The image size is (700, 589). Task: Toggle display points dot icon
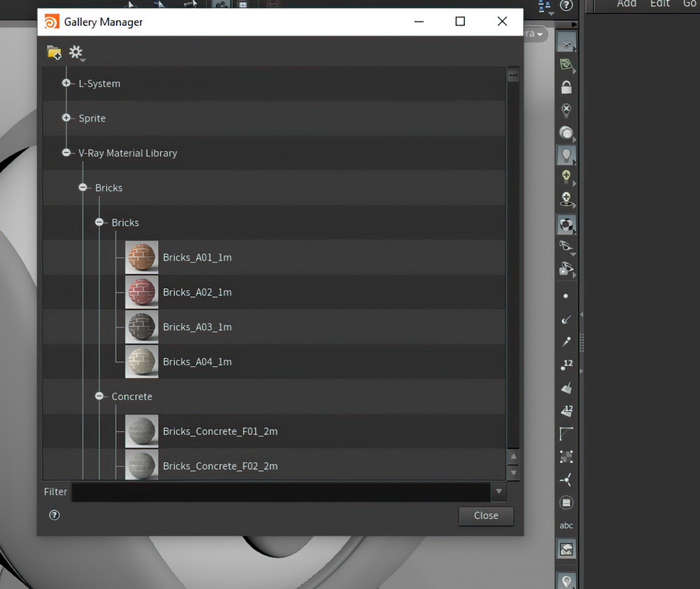(566, 296)
